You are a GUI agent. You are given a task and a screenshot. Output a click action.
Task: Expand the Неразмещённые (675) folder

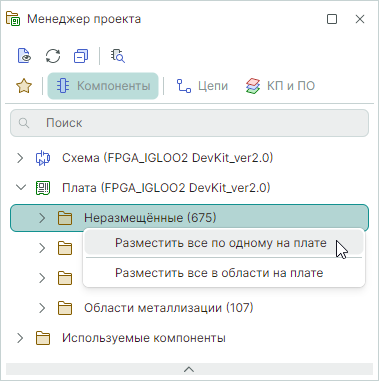point(42,218)
